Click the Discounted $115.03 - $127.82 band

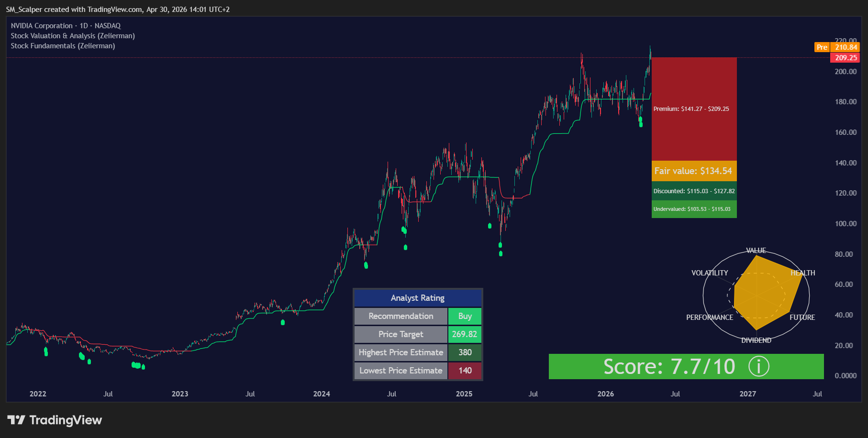coord(694,191)
